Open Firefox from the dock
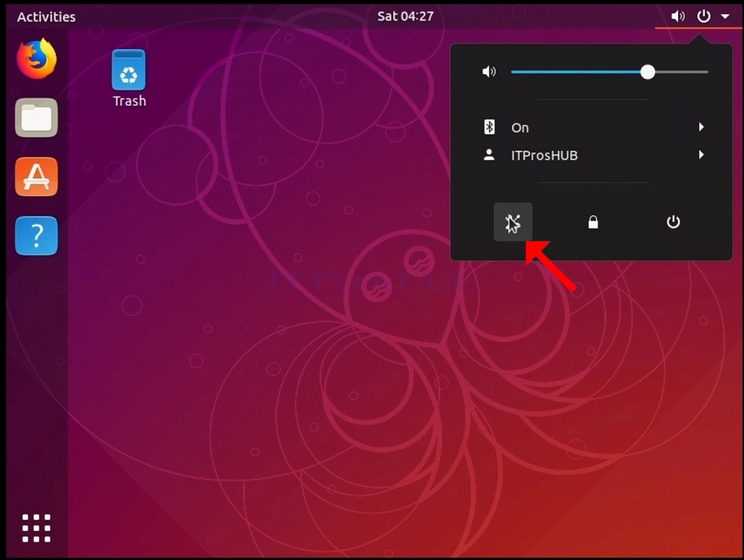The height and width of the screenshot is (560, 744). [36, 59]
